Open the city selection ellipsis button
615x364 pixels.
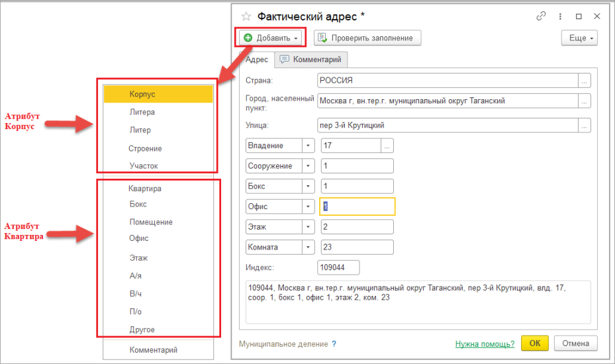pos(584,101)
